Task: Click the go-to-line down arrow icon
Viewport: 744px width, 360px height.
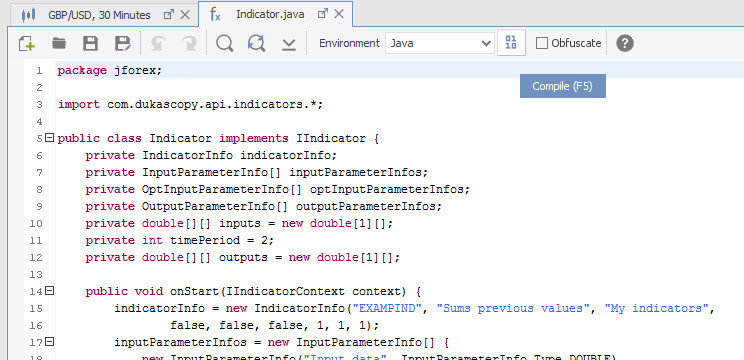Action: [288, 44]
